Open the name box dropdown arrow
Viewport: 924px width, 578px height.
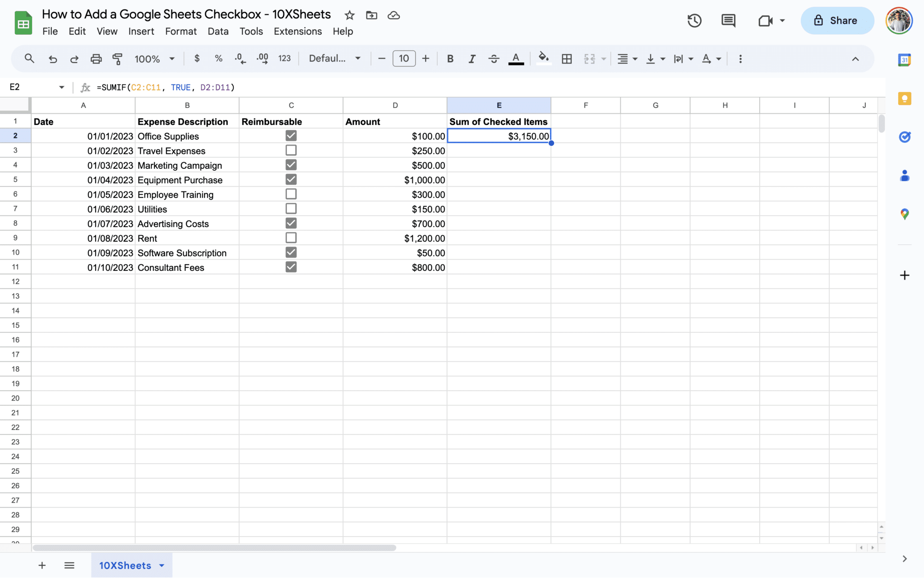tap(61, 87)
